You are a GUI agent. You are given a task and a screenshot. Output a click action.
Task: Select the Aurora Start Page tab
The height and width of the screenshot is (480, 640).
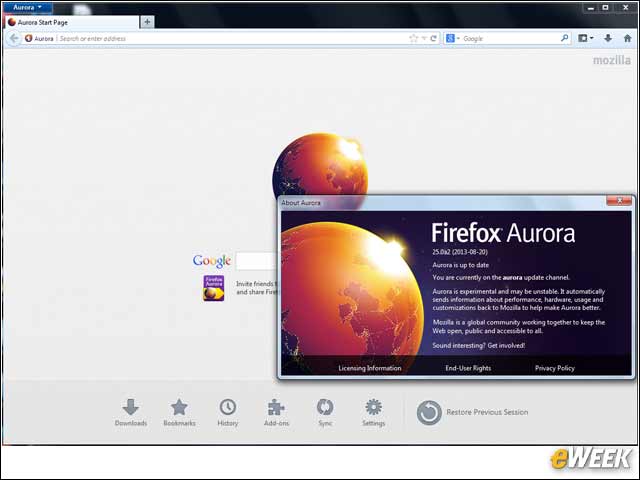coord(71,22)
